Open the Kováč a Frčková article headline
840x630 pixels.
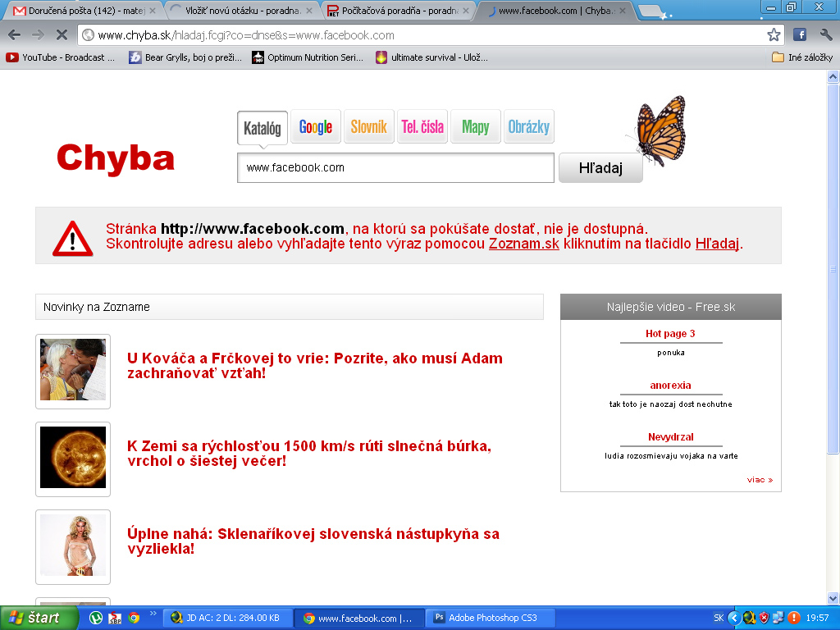point(315,365)
